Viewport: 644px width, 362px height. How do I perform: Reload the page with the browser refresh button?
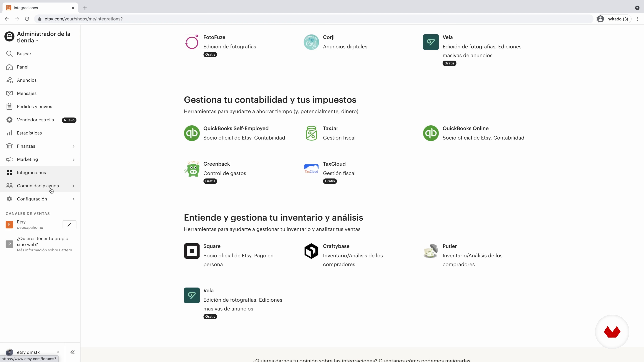(27, 19)
